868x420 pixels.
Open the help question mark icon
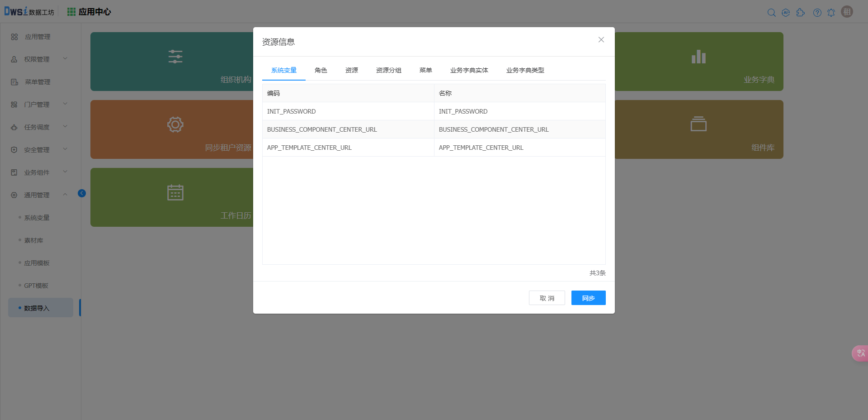[x=817, y=13]
